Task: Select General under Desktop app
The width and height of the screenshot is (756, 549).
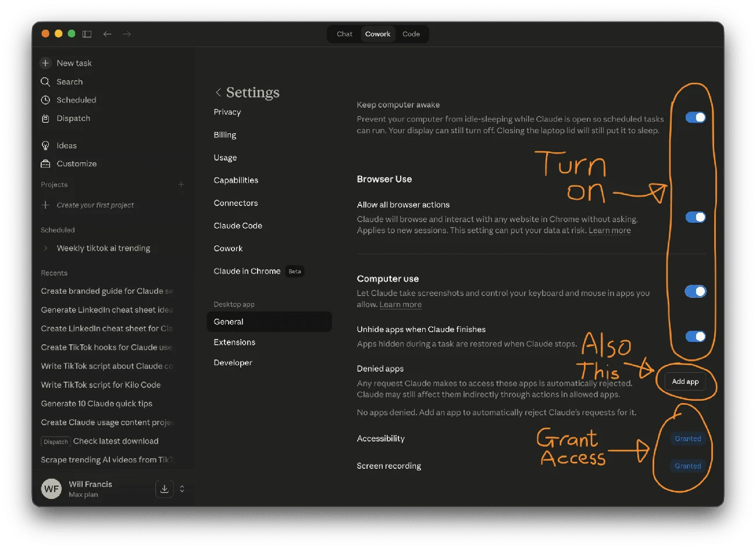Action: [x=269, y=322]
